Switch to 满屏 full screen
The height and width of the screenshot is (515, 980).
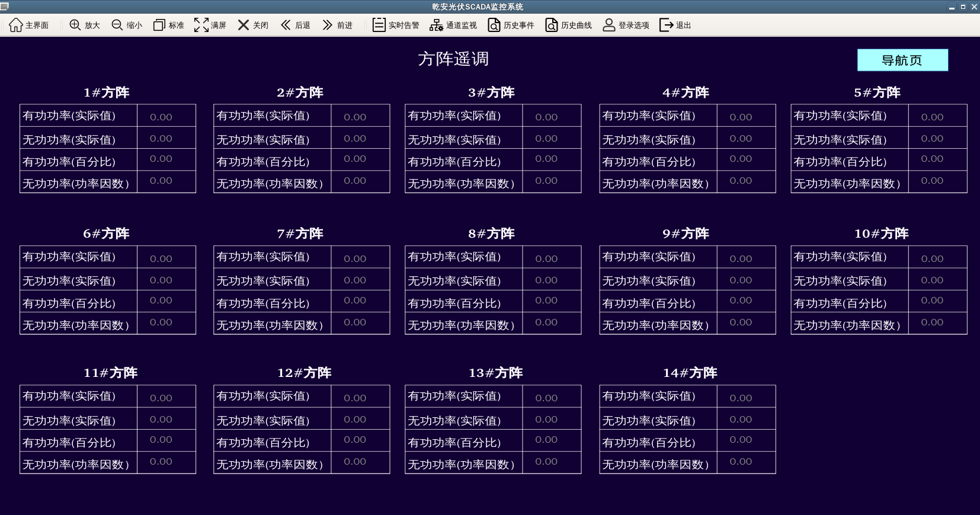click(x=201, y=25)
